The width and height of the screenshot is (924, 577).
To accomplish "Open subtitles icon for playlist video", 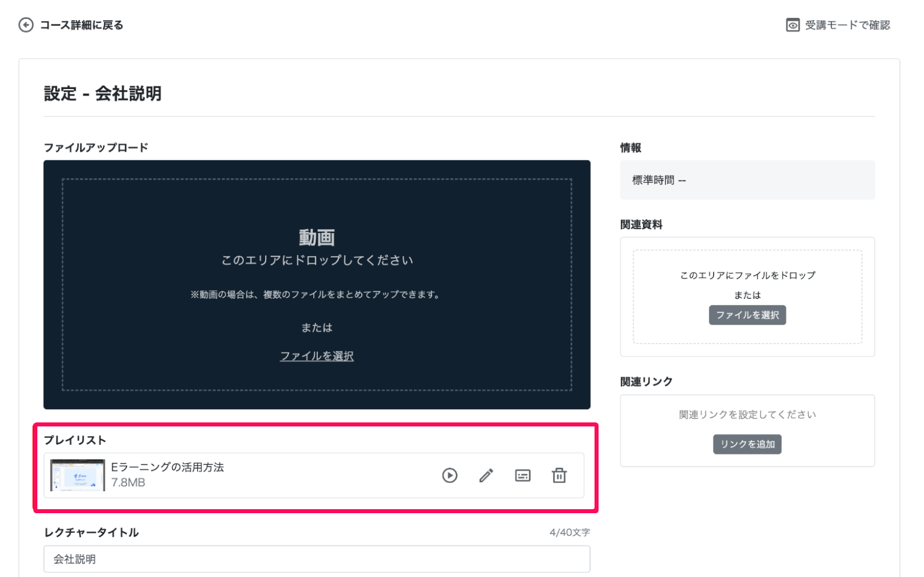I will point(523,475).
